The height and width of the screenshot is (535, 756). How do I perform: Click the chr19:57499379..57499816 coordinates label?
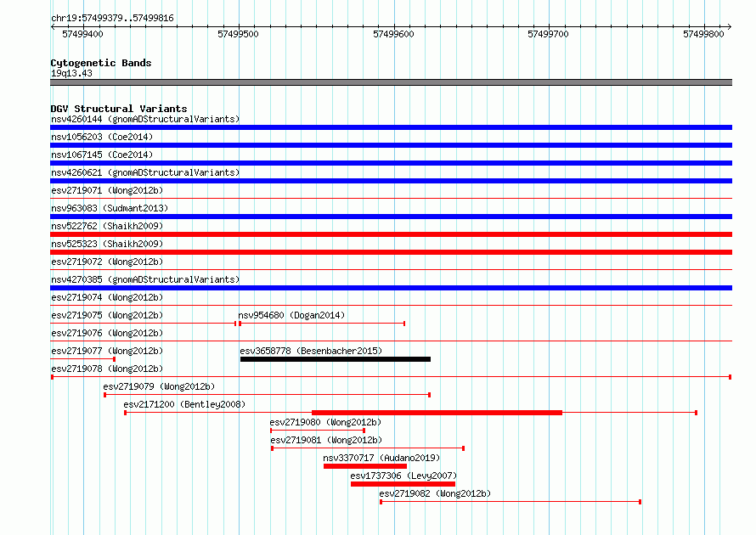[112, 19]
